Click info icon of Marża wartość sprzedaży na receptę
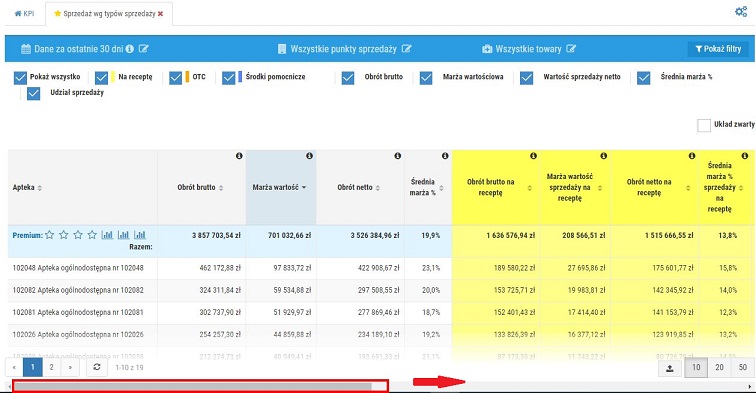This screenshot has width=756, height=393. point(604,156)
